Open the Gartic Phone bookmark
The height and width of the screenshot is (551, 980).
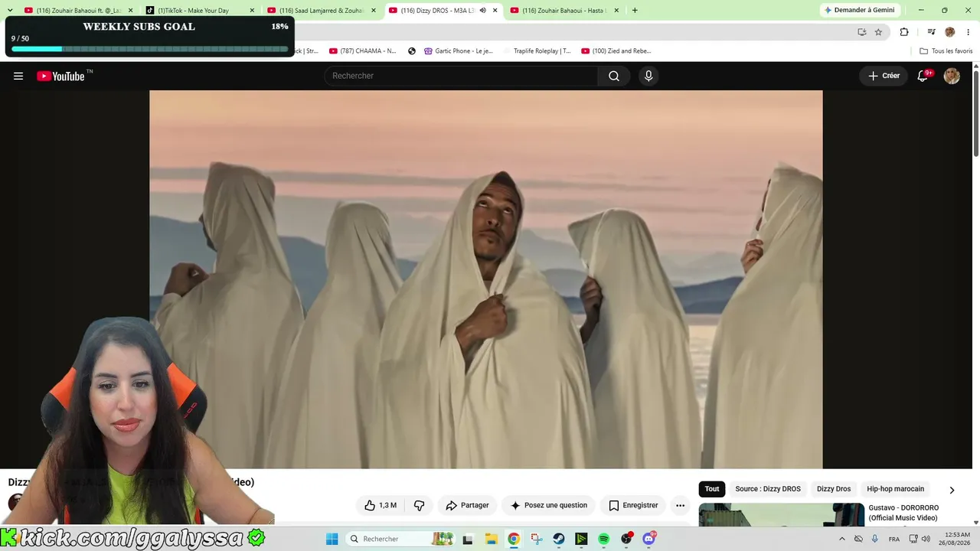pos(459,51)
